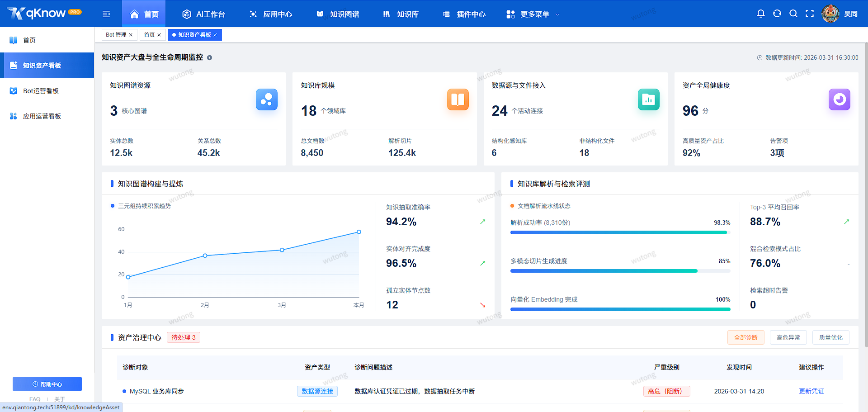The width and height of the screenshot is (868, 412).
Task: Click the 诊断对象 column header
Action: 135,367
